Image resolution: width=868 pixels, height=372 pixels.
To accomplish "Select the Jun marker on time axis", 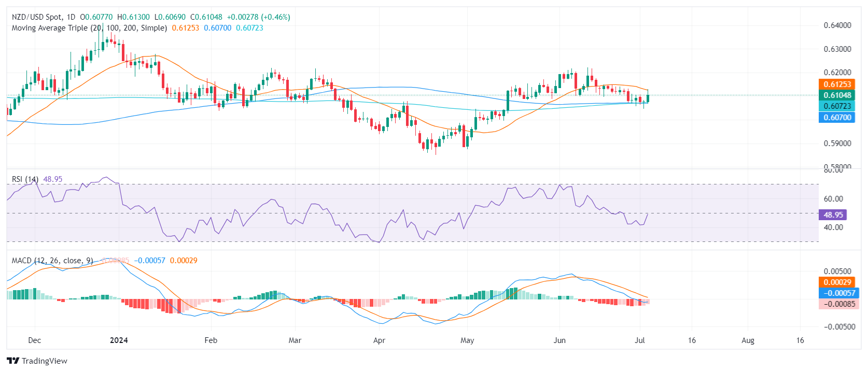I will point(559,340).
